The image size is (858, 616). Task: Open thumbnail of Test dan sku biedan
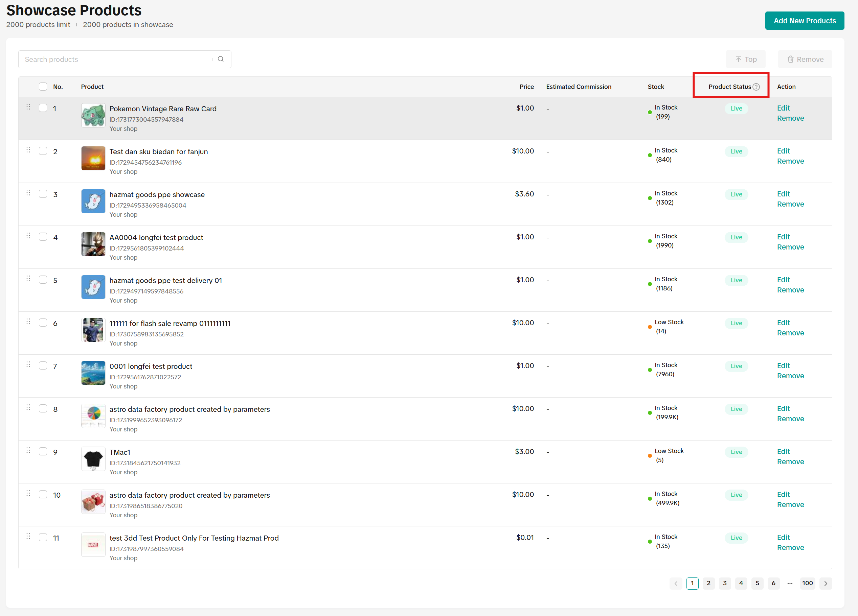[x=93, y=158]
